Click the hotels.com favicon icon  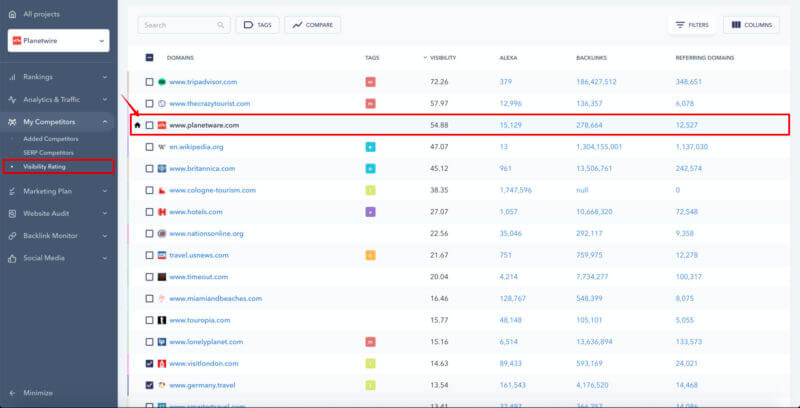point(162,212)
